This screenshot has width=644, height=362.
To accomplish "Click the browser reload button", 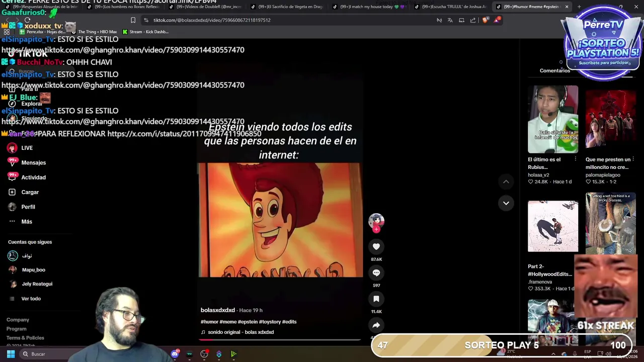I will [x=27, y=20].
